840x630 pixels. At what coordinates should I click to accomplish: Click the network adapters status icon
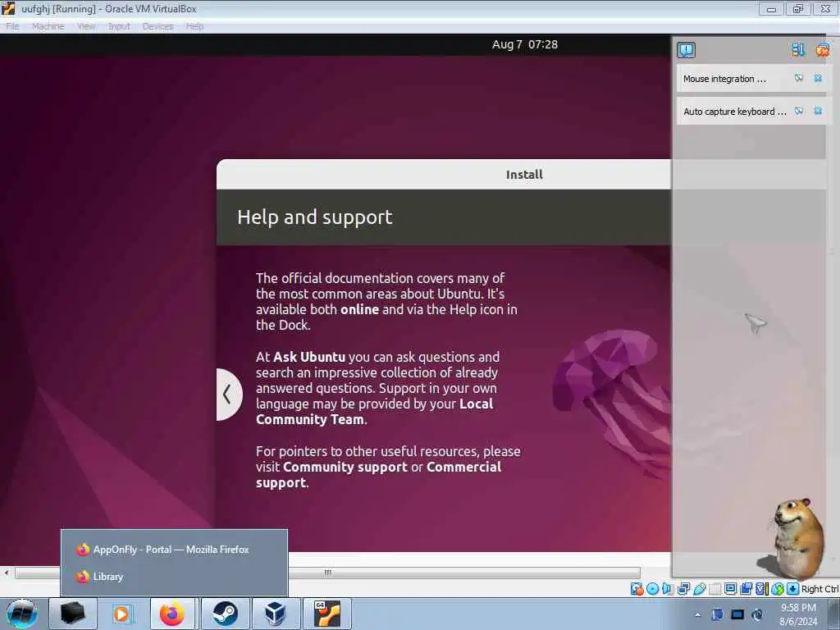tap(683, 589)
